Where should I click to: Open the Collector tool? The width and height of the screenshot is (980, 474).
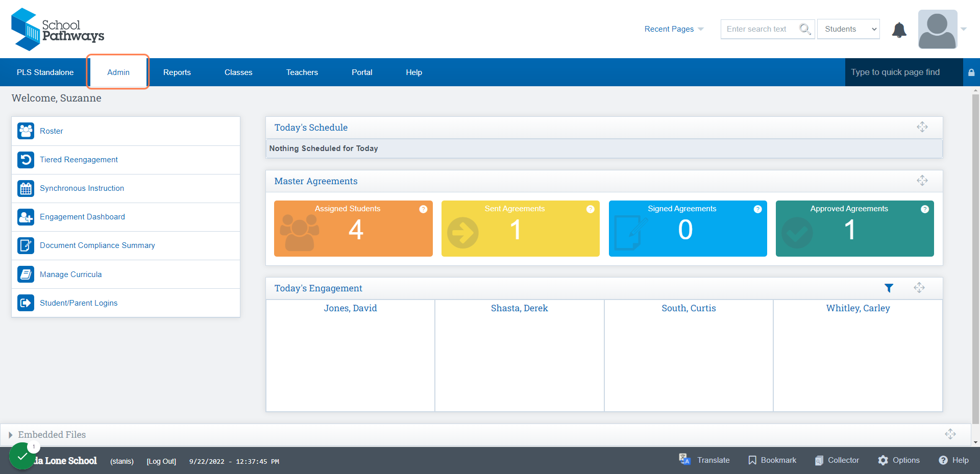click(837, 460)
